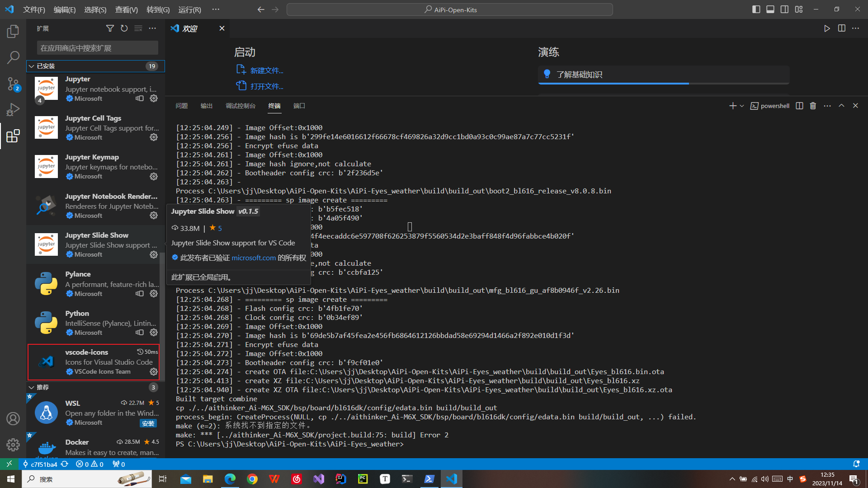868x488 pixels.
Task: Switch to the Ports panel tab
Action: (299, 106)
